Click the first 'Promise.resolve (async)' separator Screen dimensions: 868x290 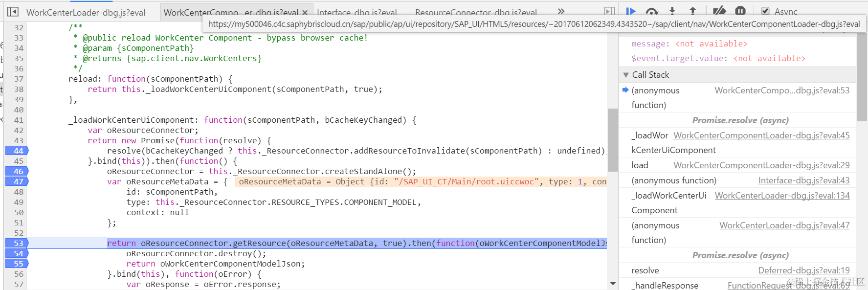click(740, 120)
